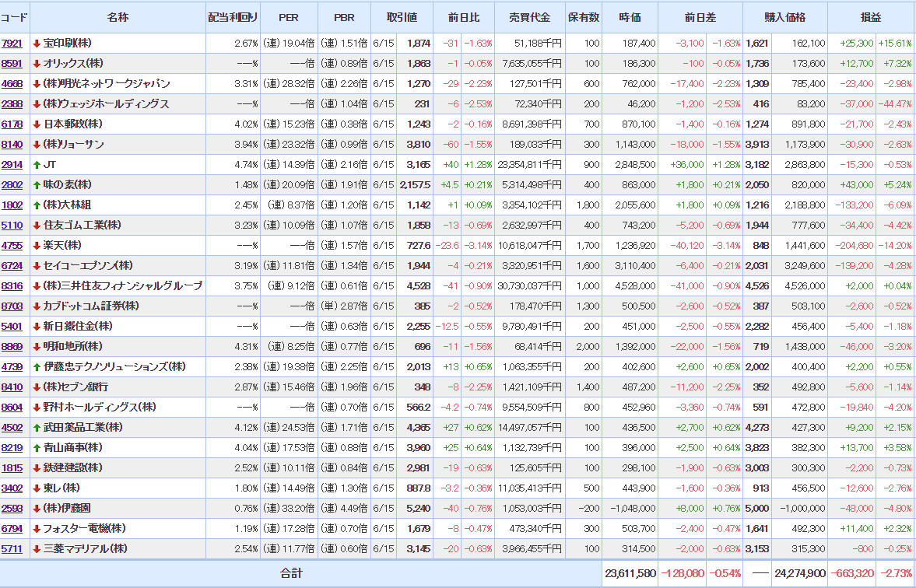This screenshot has height=588, width=916.
Task: Click the up arrow next to 青山商事(株)
Action: tap(37, 448)
